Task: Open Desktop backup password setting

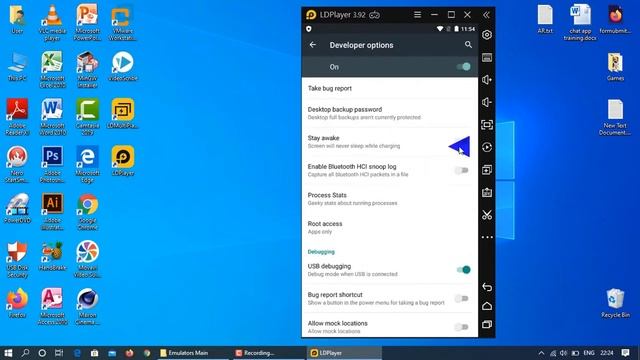Action: click(390, 113)
